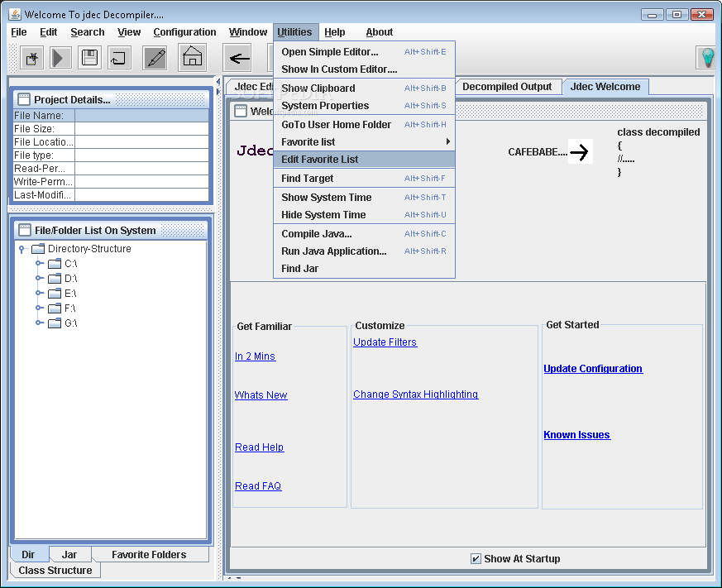Open the About menu
The image size is (722, 588).
380,32
